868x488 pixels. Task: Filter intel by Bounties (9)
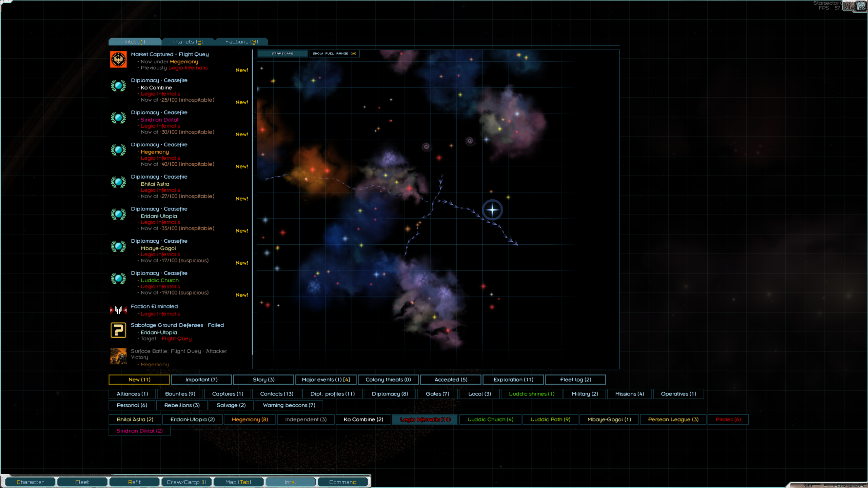click(x=180, y=394)
